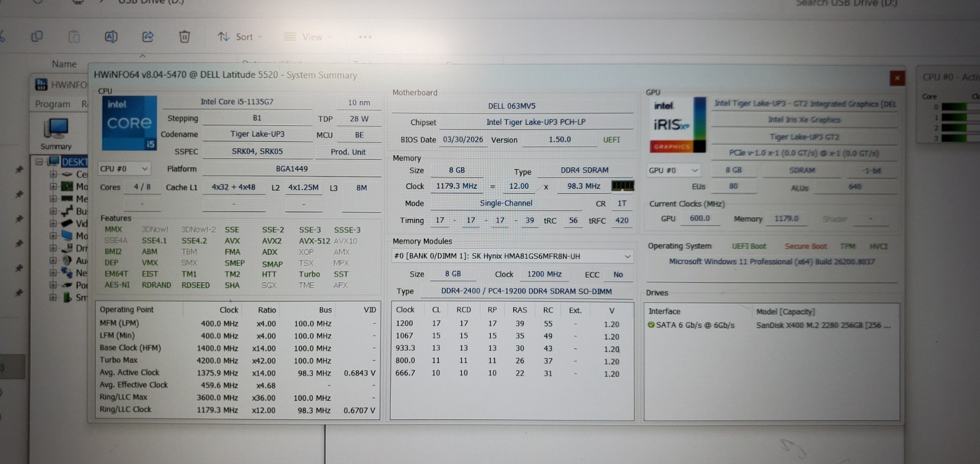Click the Drives icon in tree
Image resolution: width=980 pixels, height=464 pixels.
[67, 248]
